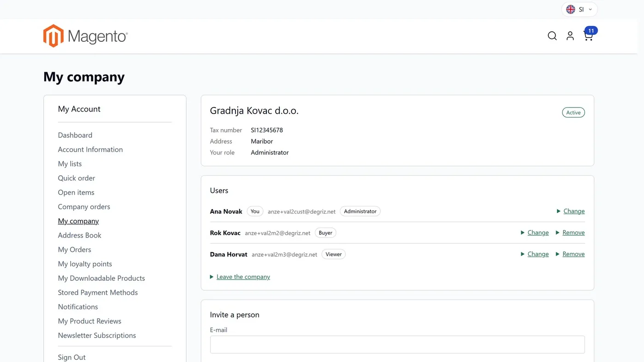This screenshot has height=362, width=644.
Task: Click Sign Out
Action: pos(72,357)
